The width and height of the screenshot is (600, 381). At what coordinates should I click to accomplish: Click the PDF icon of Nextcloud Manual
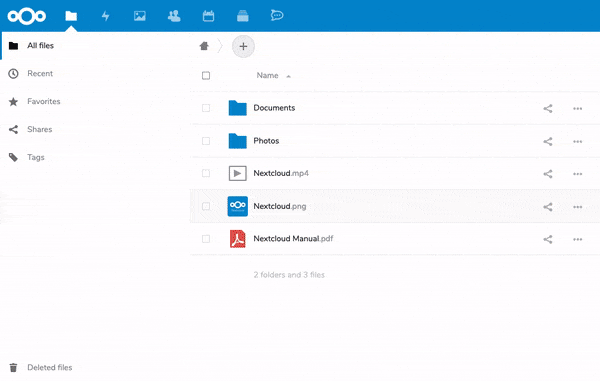pos(238,239)
